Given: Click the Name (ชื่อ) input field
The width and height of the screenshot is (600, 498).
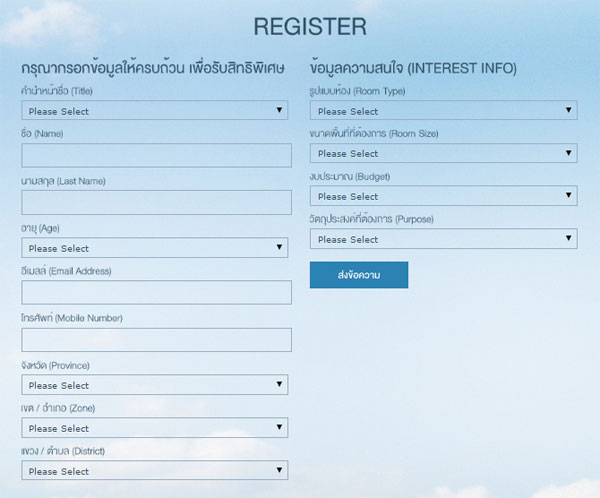Looking at the screenshot, I should tap(155, 155).
